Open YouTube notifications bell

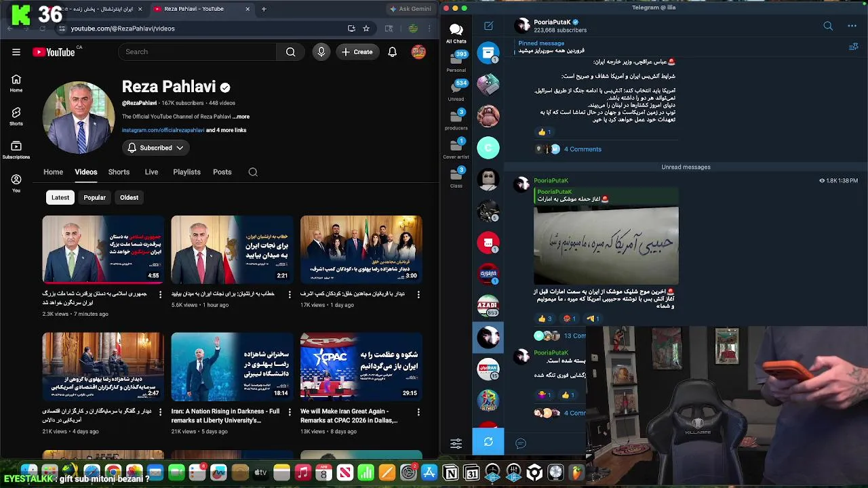(392, 52)
